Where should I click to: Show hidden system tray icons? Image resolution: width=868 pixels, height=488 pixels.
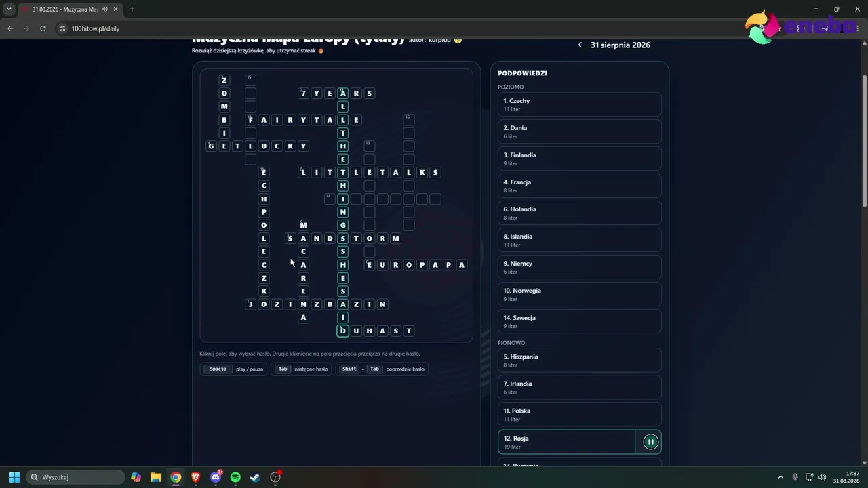click(x=781, y=477)
